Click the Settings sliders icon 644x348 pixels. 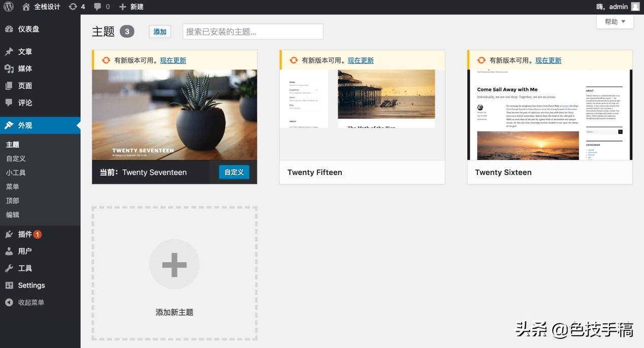point(9,285)
